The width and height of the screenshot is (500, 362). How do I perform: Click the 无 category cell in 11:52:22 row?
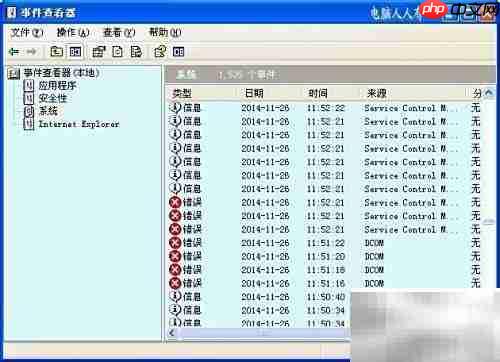[x=476, y=108]
